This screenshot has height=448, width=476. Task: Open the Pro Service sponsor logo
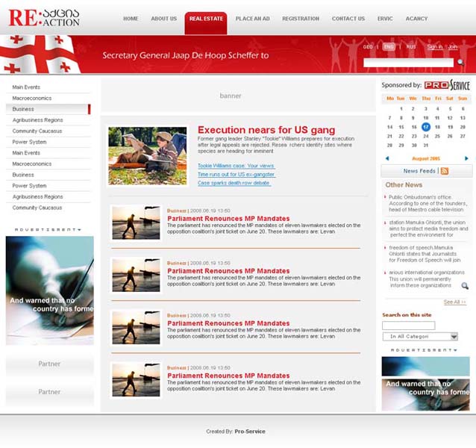click(447, 85)
